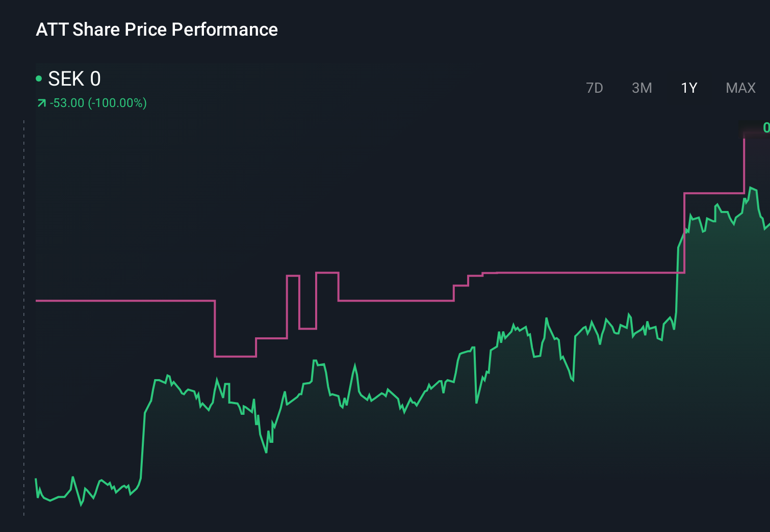
Task: Click the -53.00 (-100.00%) change label
Action: pyautogui.click(x=98, y=102)
